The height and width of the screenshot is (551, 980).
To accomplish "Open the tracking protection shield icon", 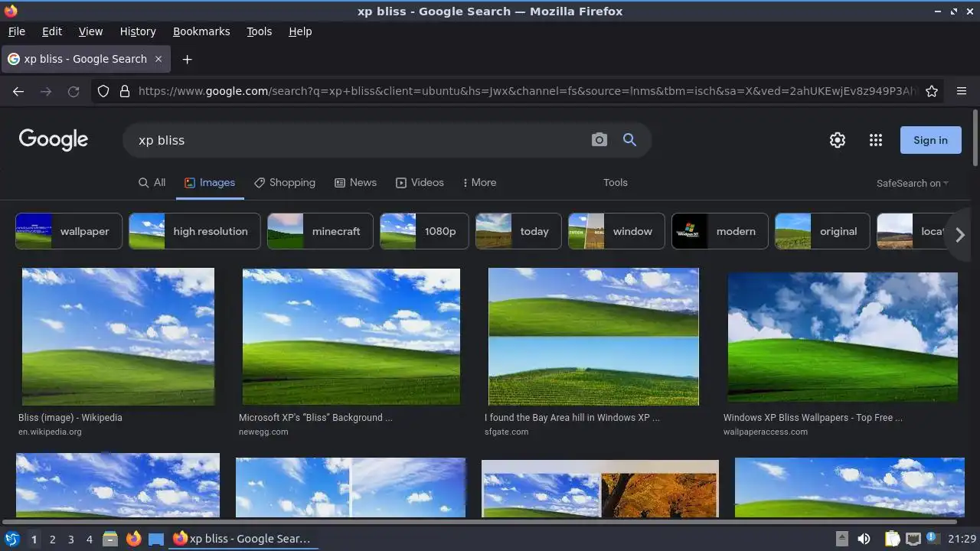I will coord(103,91).
